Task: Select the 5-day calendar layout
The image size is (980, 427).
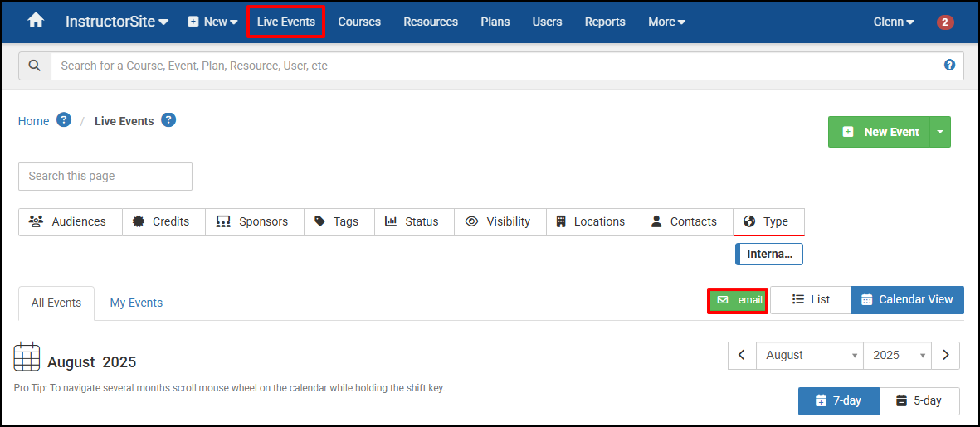Action: pyautogui.click(x=919, y=400)
